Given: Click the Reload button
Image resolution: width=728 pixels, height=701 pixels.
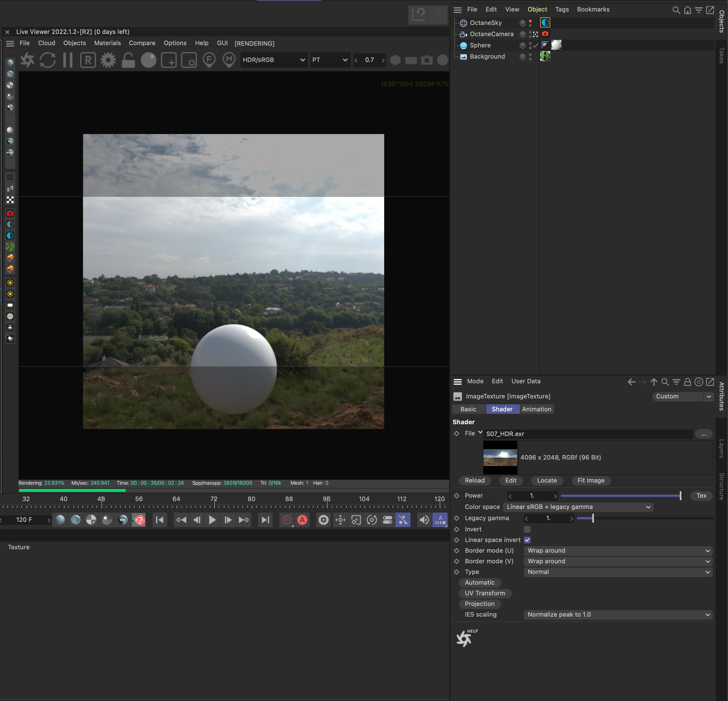Looking at the screenshot, I should [x=475, y=480].
